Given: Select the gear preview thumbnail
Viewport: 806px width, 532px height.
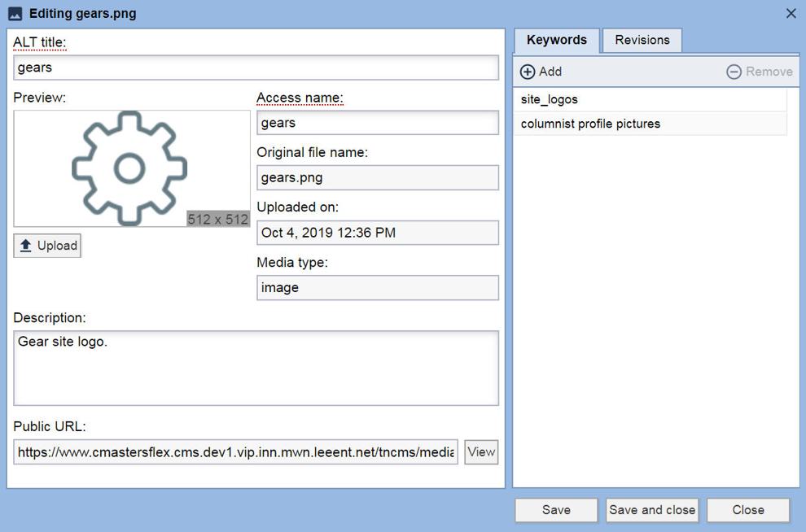Looking at the screenshot, I should [132, 168].
